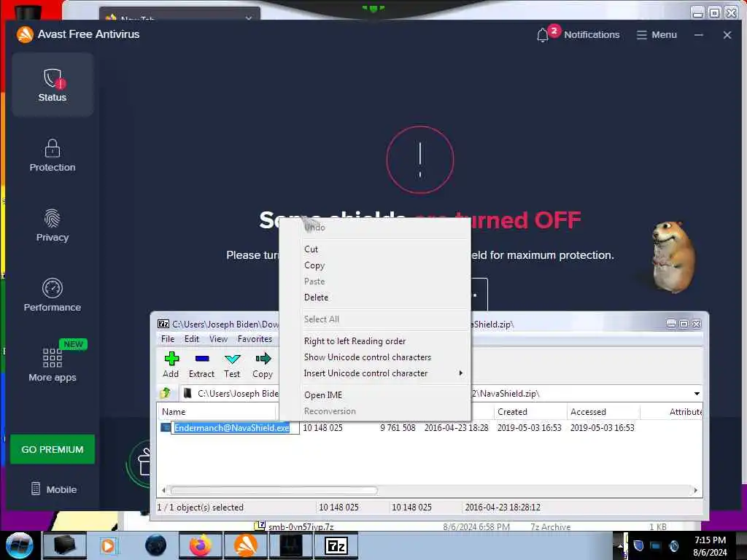Image resolution: width=747 pixels, height=560 pixels.
Task: Click the 10 148 025 size cell
Action: coord(322,427)
